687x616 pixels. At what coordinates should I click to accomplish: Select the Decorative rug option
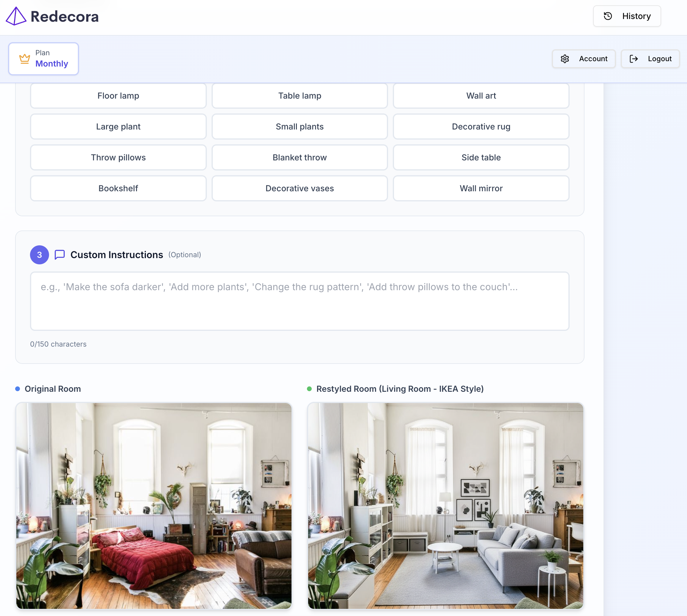click(480, 127)
